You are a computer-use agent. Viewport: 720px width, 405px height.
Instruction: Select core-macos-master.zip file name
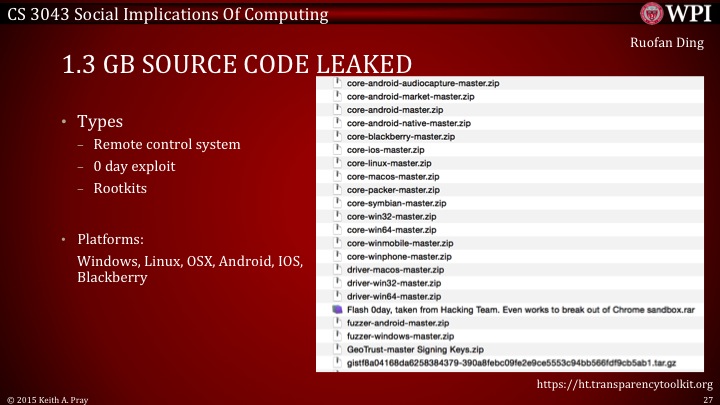click(393, 176)
